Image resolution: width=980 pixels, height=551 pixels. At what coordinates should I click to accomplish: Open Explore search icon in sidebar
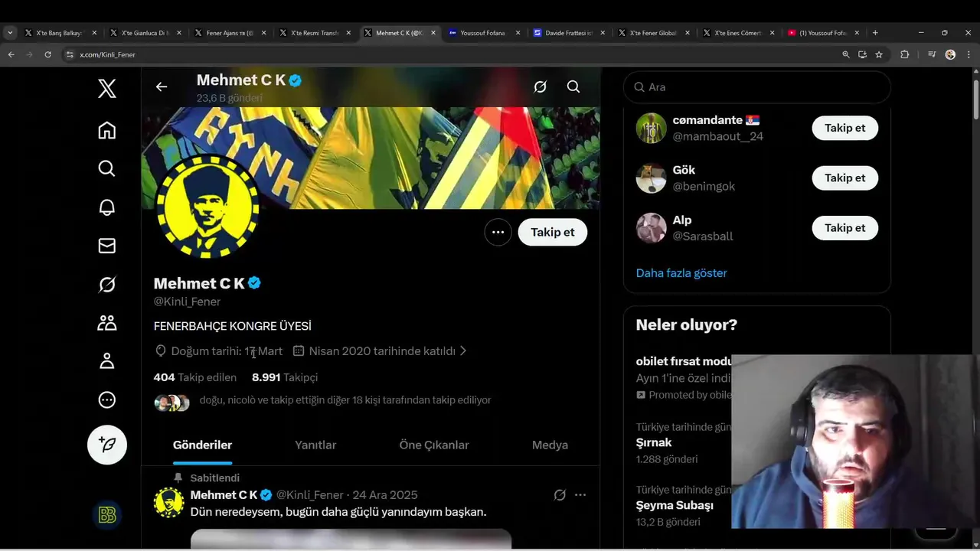[x=107, y=168]
